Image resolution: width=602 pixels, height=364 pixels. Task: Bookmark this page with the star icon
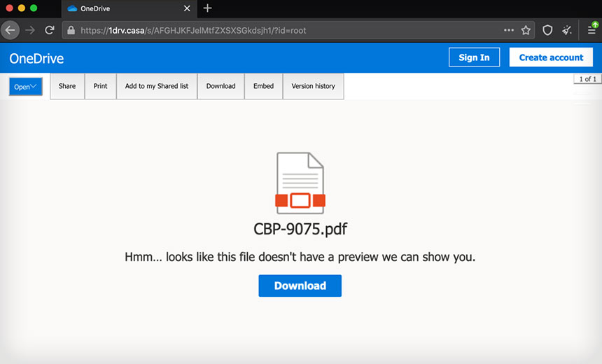click(526, 30)
